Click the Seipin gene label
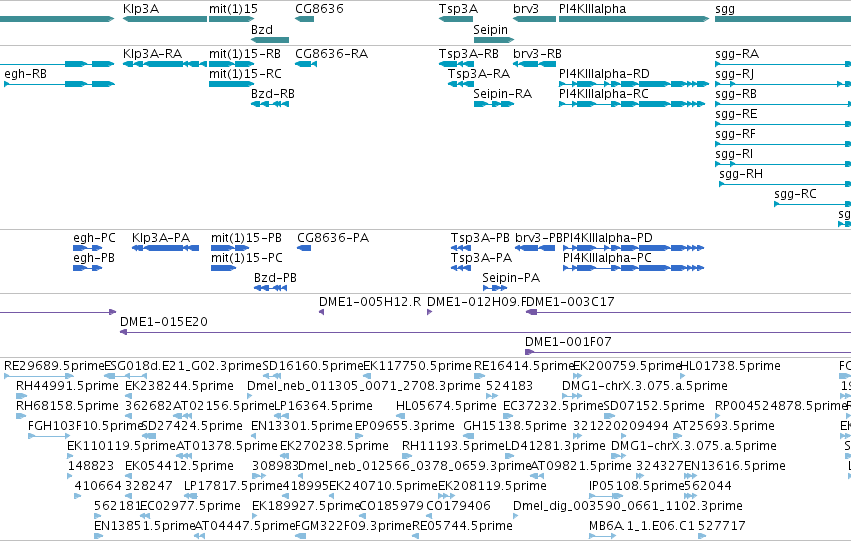 [x=491, y=30]
